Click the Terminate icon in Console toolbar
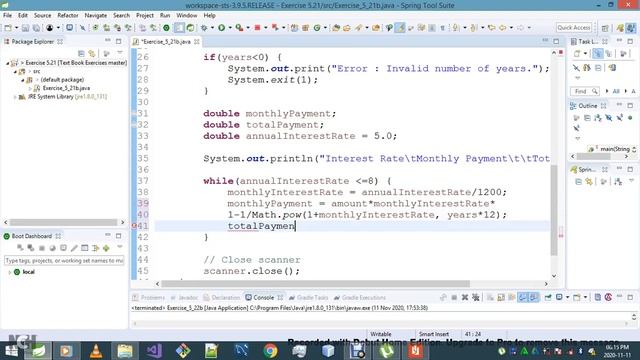 [454, 298]
